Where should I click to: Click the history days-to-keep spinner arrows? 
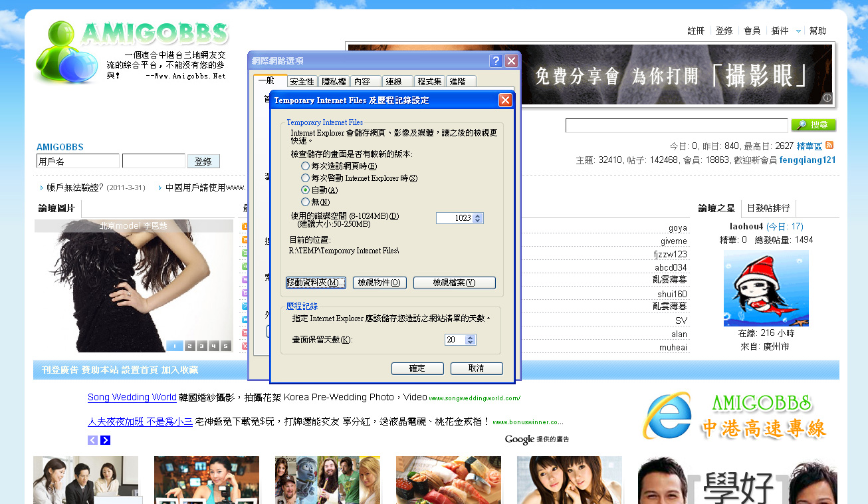[471, 340]
